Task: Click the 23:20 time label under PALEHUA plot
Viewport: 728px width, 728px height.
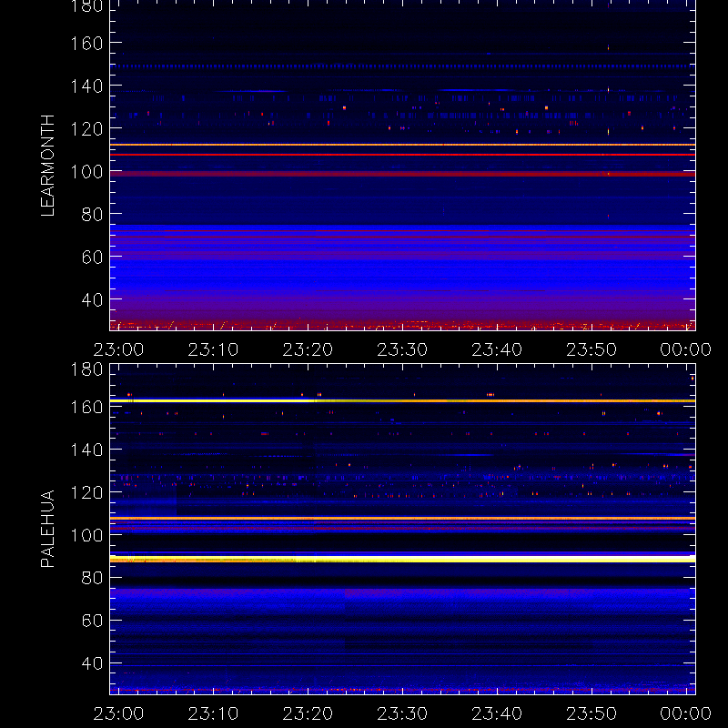Action: (308, 713)
